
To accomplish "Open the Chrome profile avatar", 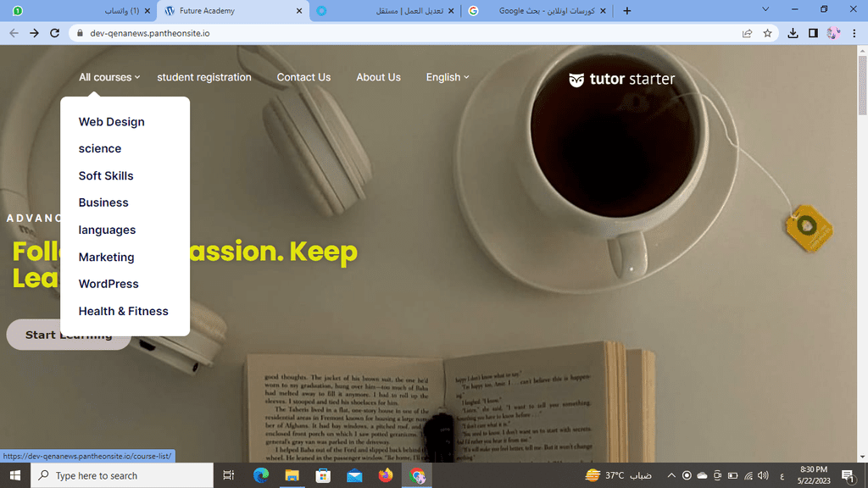I will coord(833,33).
